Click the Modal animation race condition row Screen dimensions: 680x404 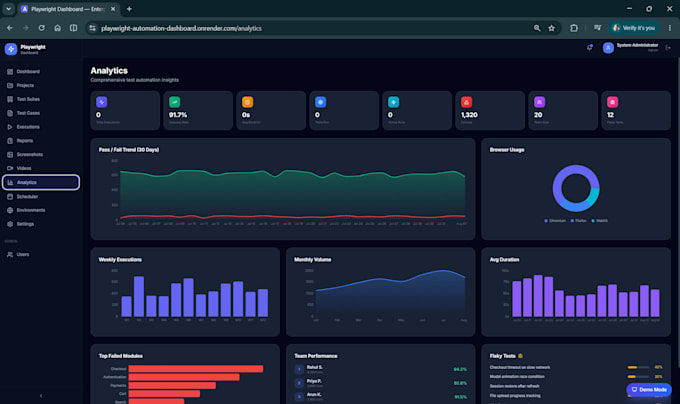(x=576, y=377)
